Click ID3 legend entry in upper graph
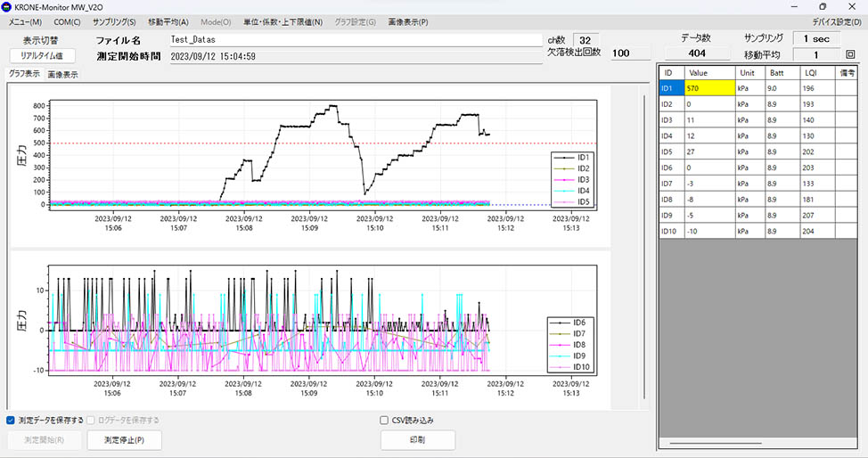 (572, 179)
